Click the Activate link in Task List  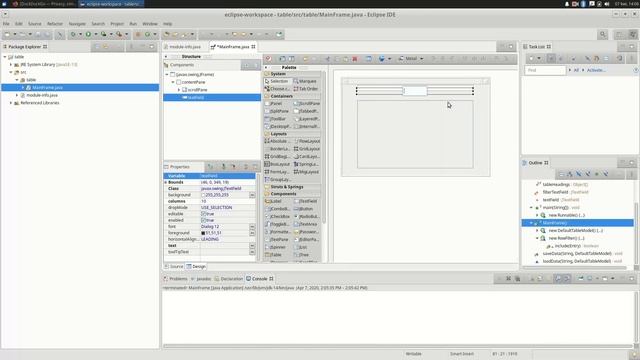(596, 70)
